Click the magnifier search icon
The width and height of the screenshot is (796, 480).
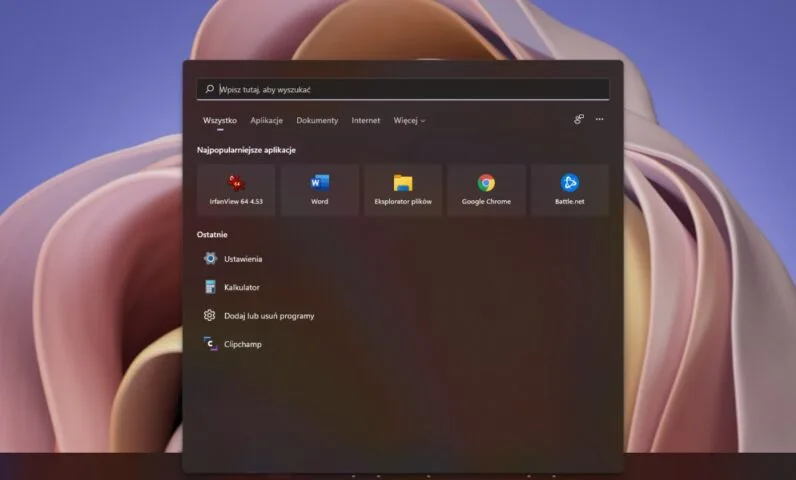point(210,89)
